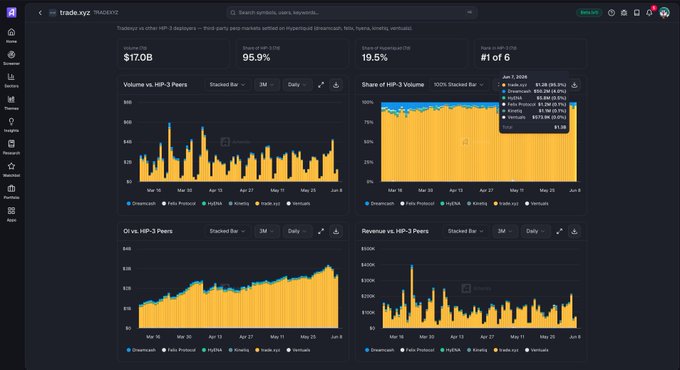Open Stacked Bar dropdown in Volume chart
This screenshot has height=370, width=680.
[x=227, y=85]
